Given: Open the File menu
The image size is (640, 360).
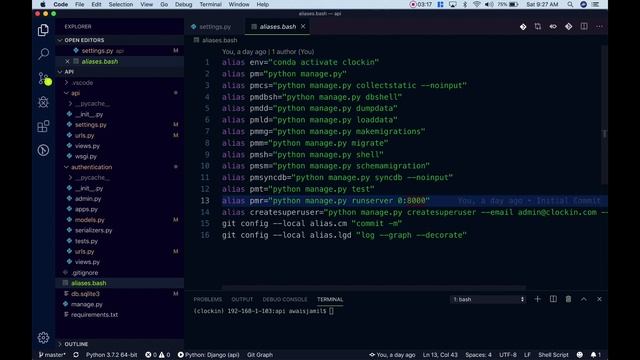Looking at the screenshot, I should pyautogui.click(x=80, y=4).
